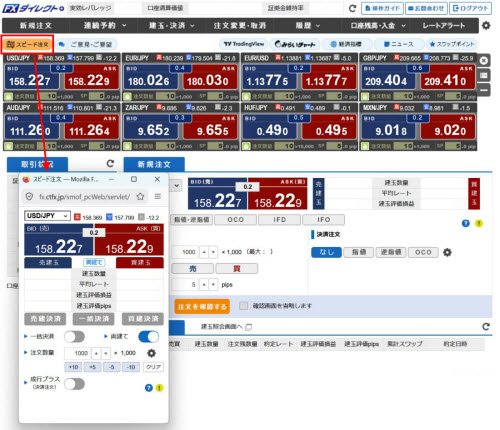Click the contact (お問合わせ) mail button

[426, 8]
